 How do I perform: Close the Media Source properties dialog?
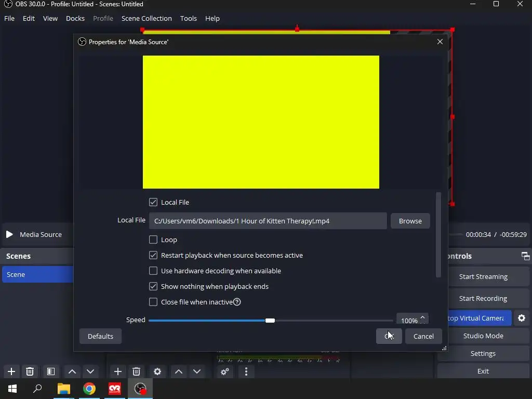click(440, 42)
